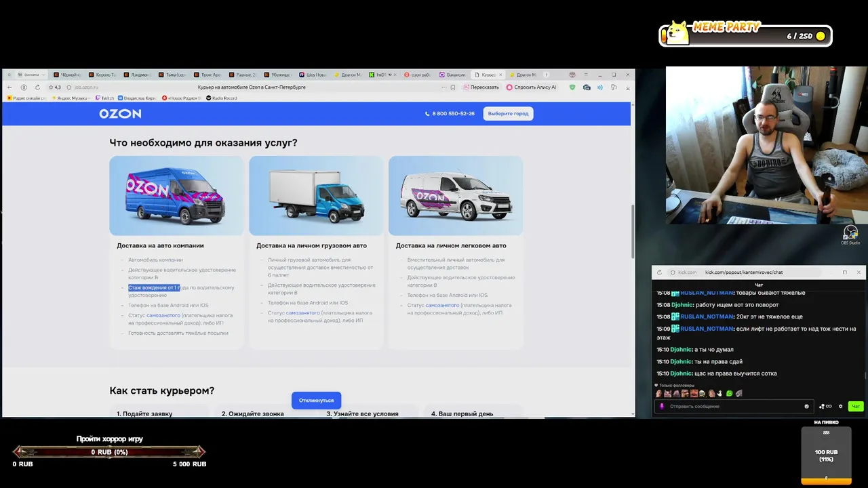The image size is (868, 488).
Task: Click Готовность доставлять тяжёлые посылки text
Action: click(178, 333)
